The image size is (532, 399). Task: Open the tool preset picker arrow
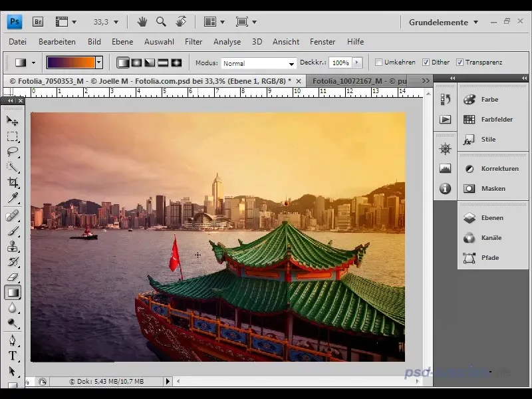click(33, 63)
